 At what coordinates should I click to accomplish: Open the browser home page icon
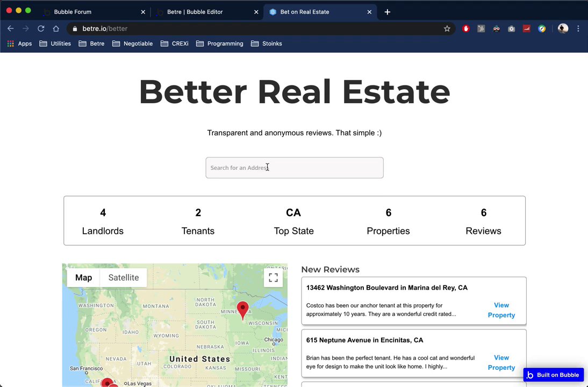point(56,28)
